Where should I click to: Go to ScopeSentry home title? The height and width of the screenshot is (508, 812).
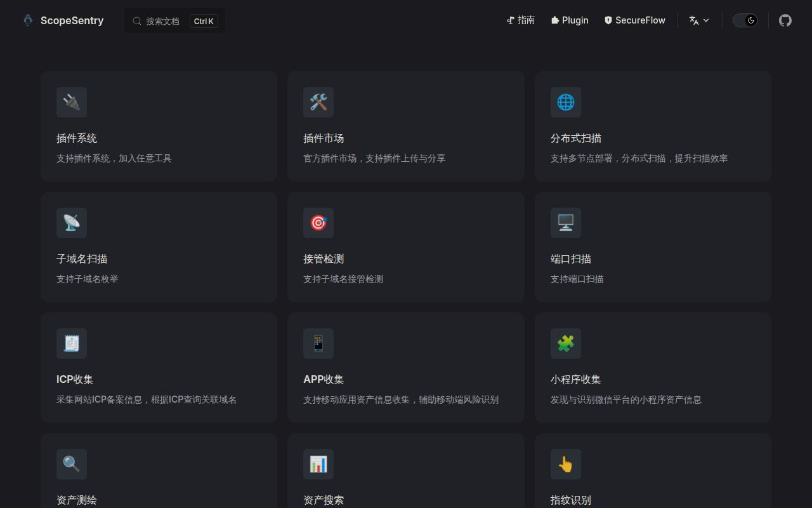click(72, 20)
